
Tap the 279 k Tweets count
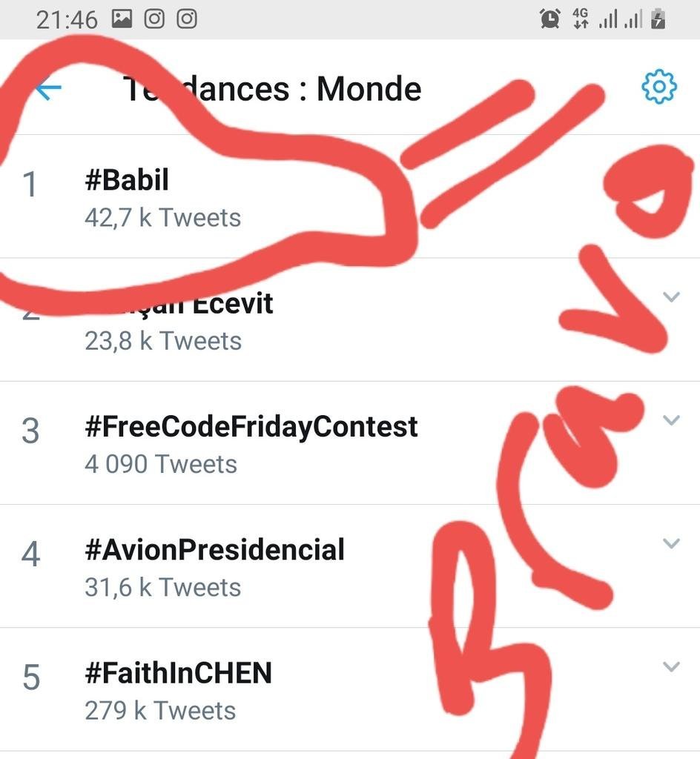pos(160,711)
